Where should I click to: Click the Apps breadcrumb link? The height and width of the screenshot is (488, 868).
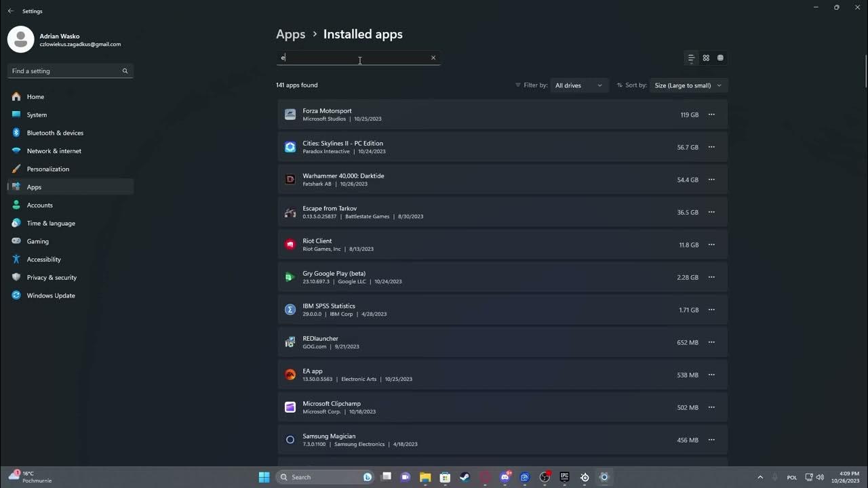pyautogui.click(x=291, y=35)
